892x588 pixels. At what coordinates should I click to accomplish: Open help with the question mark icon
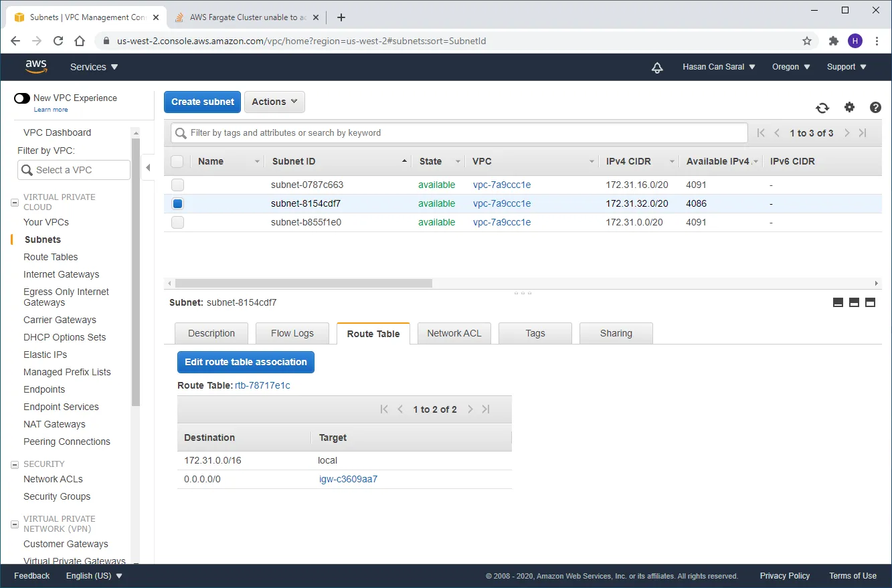pyautogui.click(x=875, y=107)
